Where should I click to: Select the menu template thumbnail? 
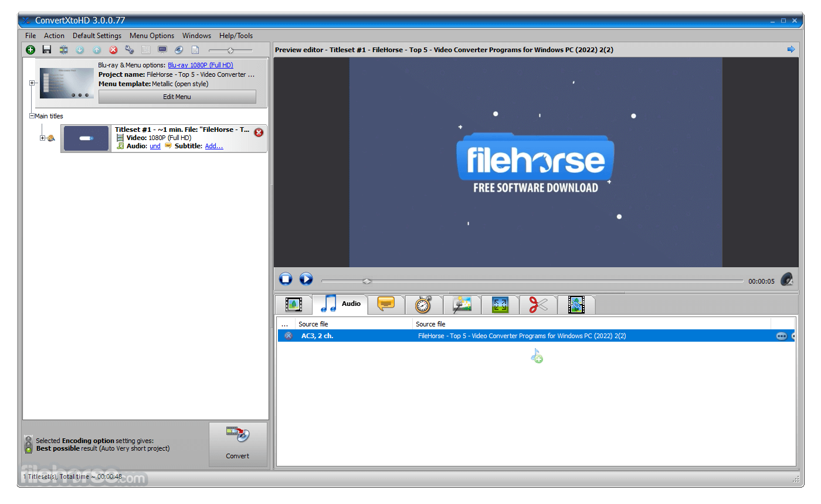pyautogui.click(x=67, y=83)
